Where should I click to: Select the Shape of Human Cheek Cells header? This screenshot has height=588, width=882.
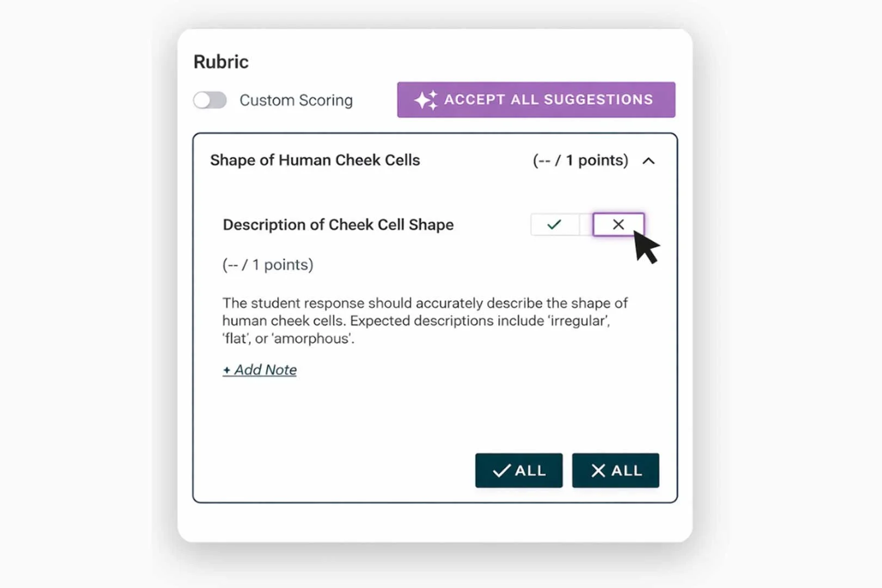click(315, 161)
